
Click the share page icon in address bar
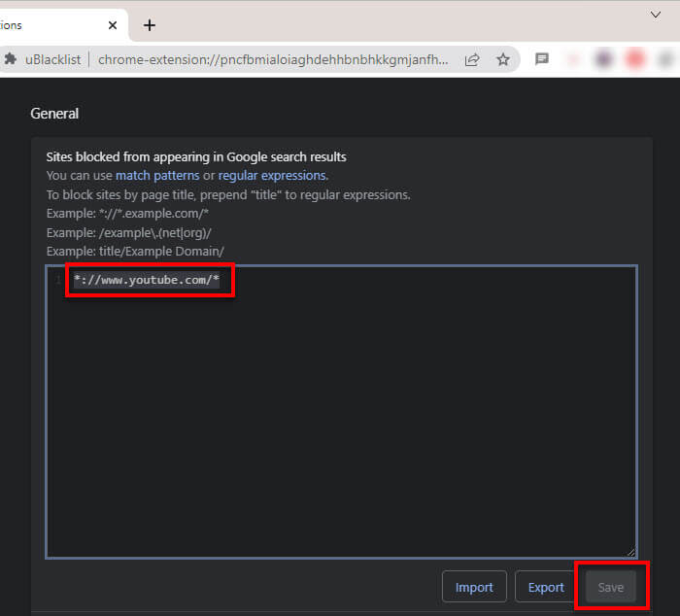pyautogui.click(x=472, y=59)
